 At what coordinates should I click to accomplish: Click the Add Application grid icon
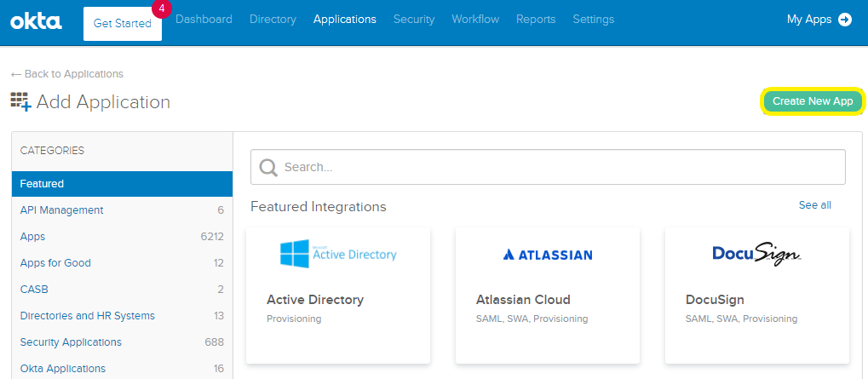coord(20,102)
